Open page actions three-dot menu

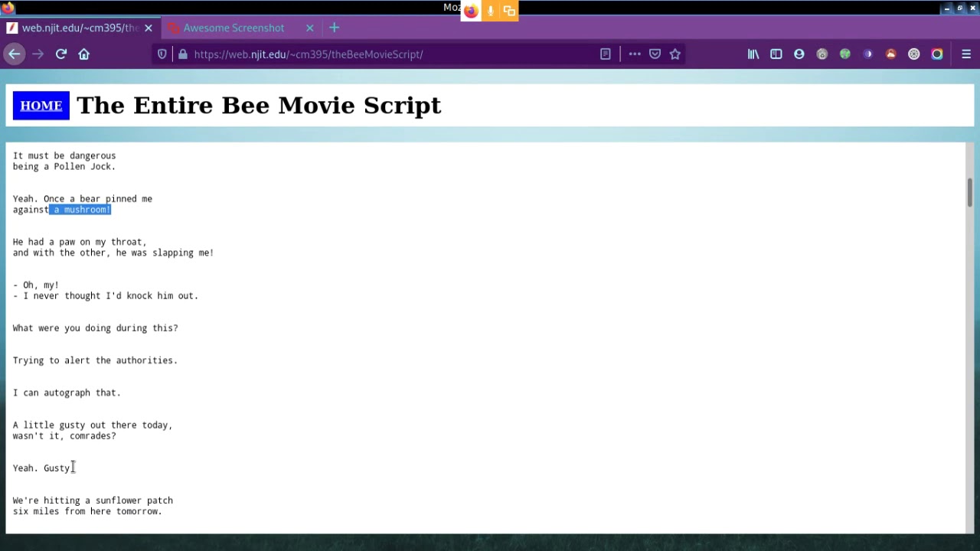(x=635, y=54)
